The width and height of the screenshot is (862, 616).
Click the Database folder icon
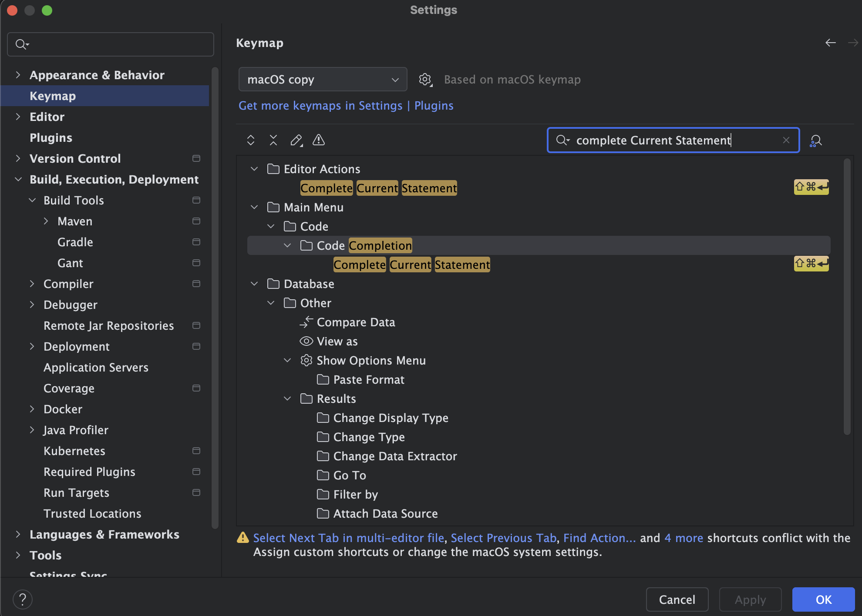[x=273, y=284]
